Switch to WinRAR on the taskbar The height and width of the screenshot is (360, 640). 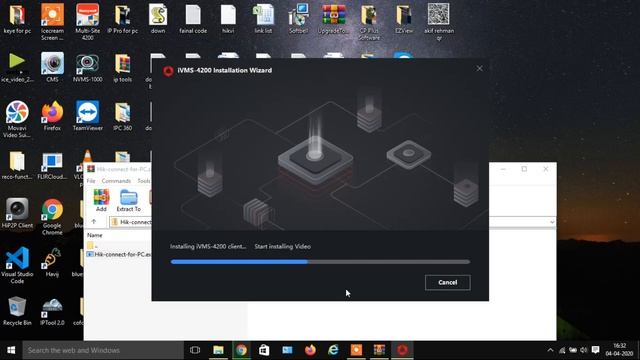click(379, 350)
